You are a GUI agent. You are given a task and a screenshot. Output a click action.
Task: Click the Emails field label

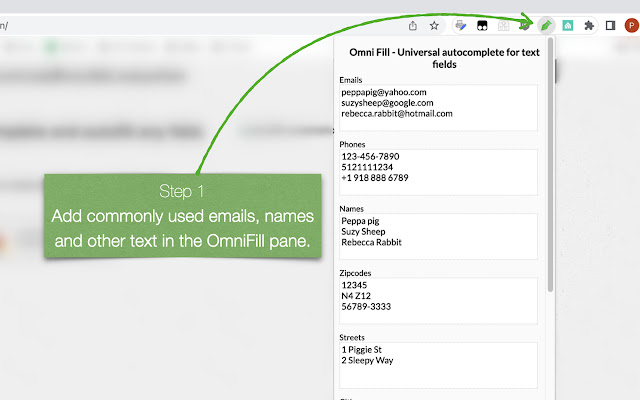351,80
